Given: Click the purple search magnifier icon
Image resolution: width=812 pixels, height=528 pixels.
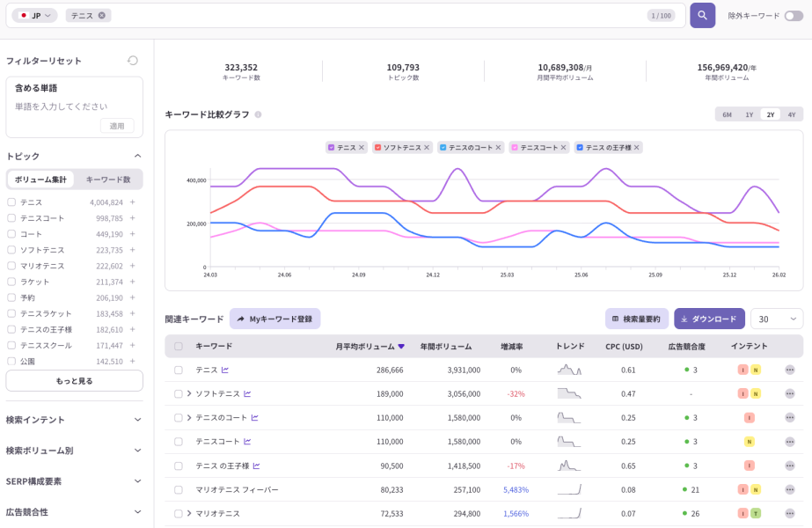Looking at the screenshot, I should coord(701,16).
